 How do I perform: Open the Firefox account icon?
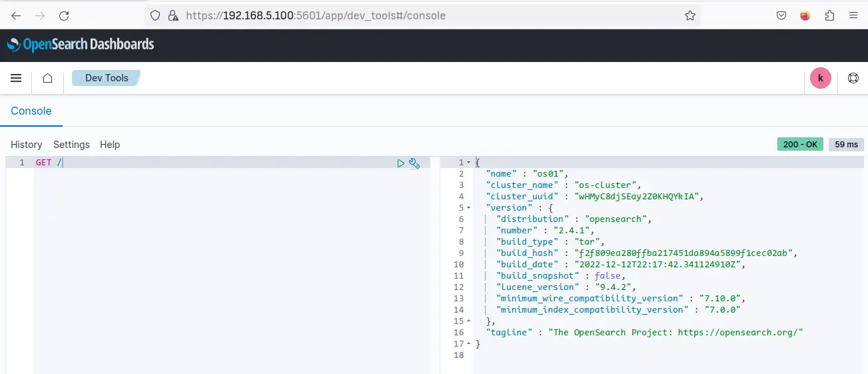click(805, 15)
